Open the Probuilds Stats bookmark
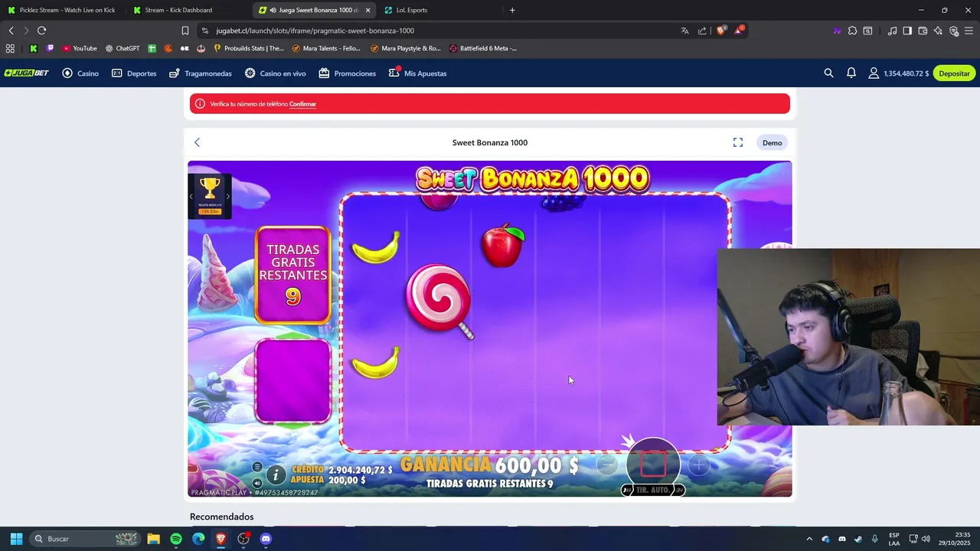980x551 pixels. click(x=249, y=48)
